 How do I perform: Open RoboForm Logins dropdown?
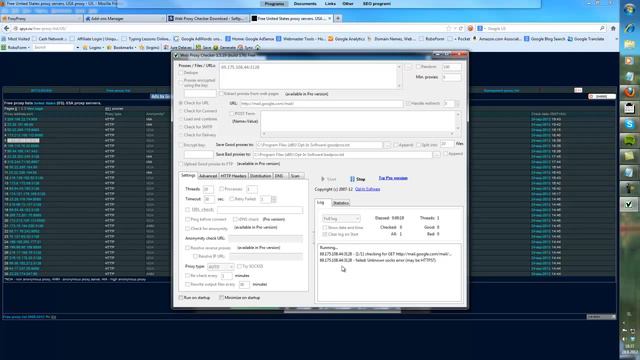pyautogui.click(x=93, y=47)
